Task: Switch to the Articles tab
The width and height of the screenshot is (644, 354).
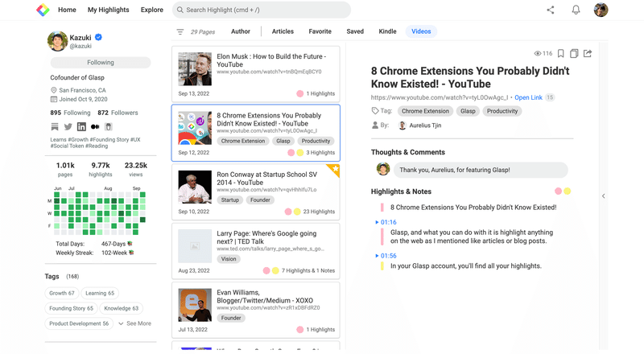Action: [x=283, y=31]
